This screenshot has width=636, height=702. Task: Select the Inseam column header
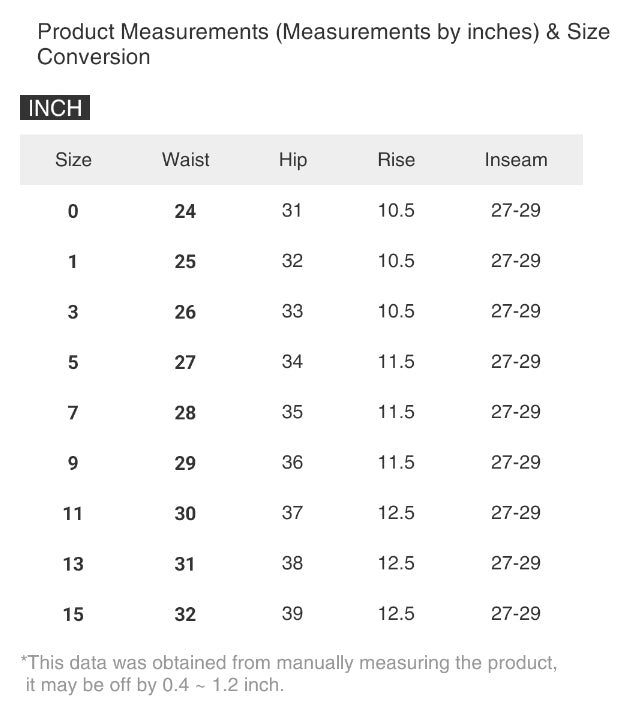pos(516,160)
